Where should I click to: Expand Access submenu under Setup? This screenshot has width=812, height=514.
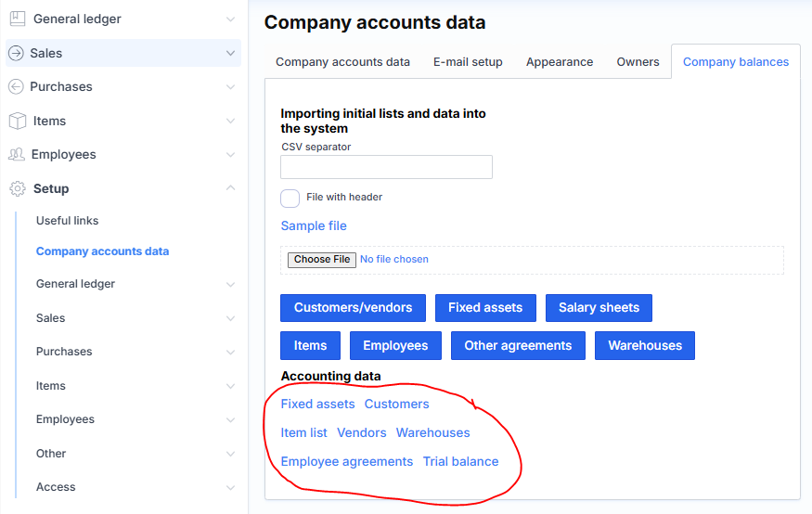coord(230,487)
